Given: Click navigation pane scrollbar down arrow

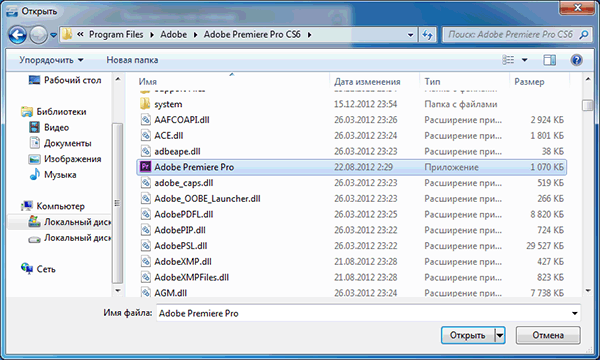Looking at the screenshot, I should point(118,291).
